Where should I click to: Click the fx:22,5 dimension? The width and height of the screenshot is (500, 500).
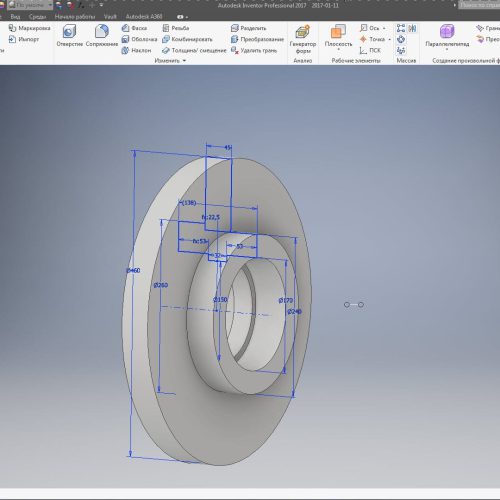pos(211,217)
